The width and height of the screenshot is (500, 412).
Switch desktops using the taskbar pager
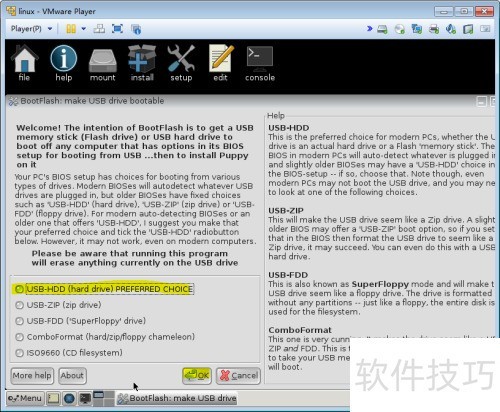(x=104, y=398)
